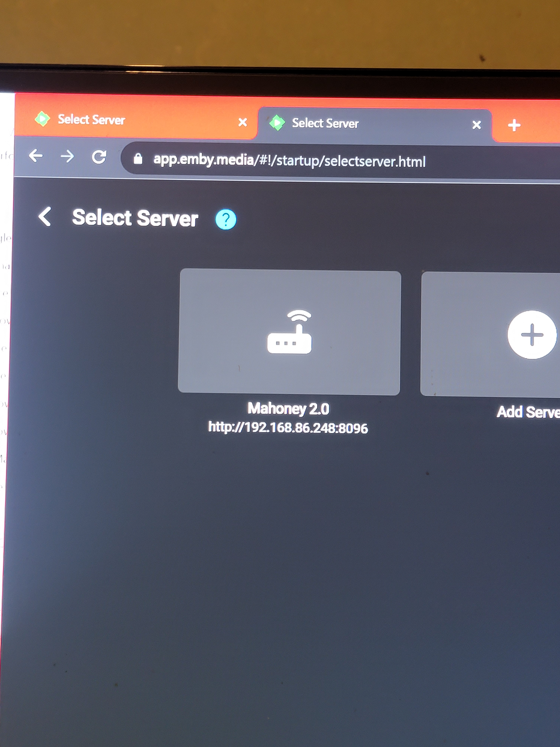This screenshot has height=747, width=560.
Task: Click the http://192.168.86.248:8096 address text
Action: click(x=288, y=427)
